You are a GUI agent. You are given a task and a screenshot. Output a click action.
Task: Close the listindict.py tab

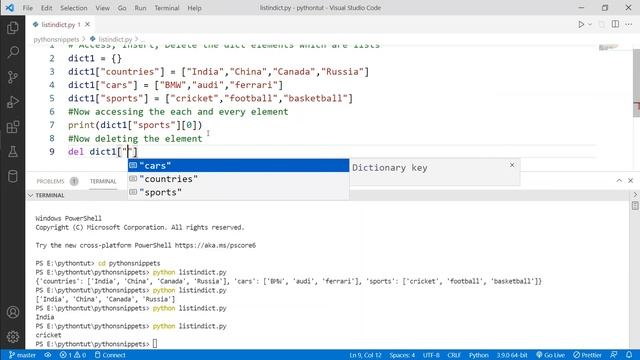87,24
